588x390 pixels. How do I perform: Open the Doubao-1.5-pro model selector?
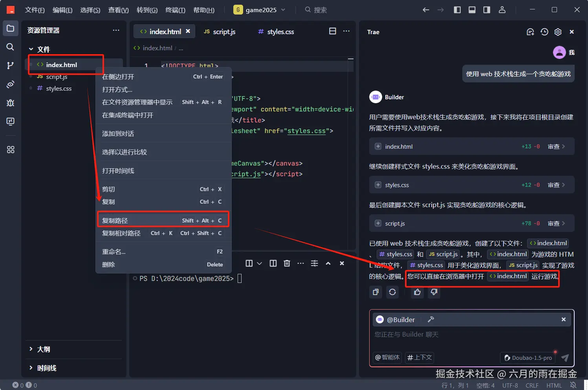[529, 358]
